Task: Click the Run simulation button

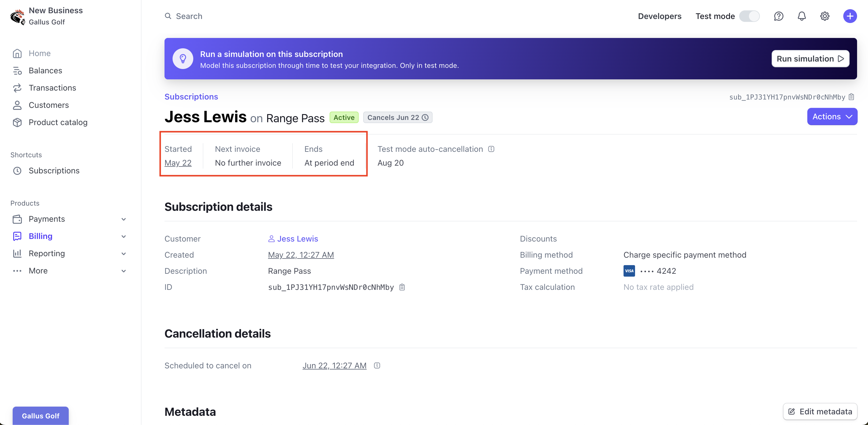Action: click(810, 59)
